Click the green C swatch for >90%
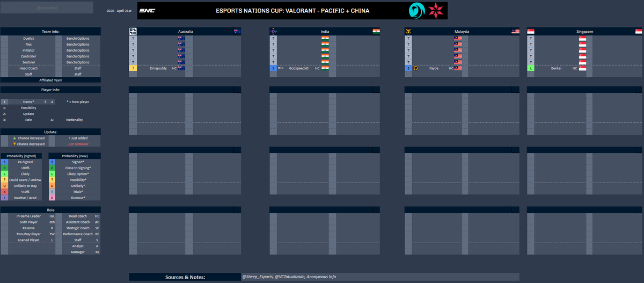 4,168
